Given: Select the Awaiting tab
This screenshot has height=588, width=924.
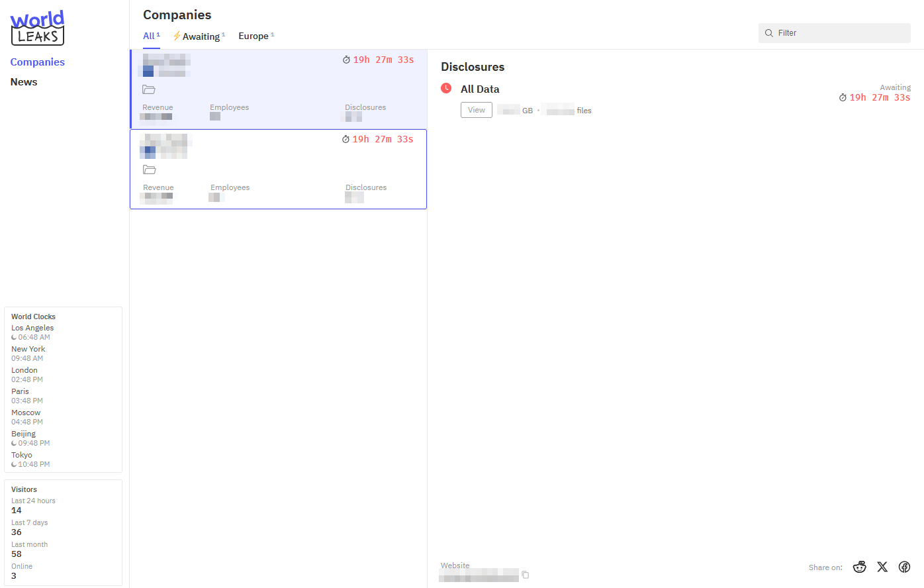Looking at the screenshot, I should coord(201,36).
